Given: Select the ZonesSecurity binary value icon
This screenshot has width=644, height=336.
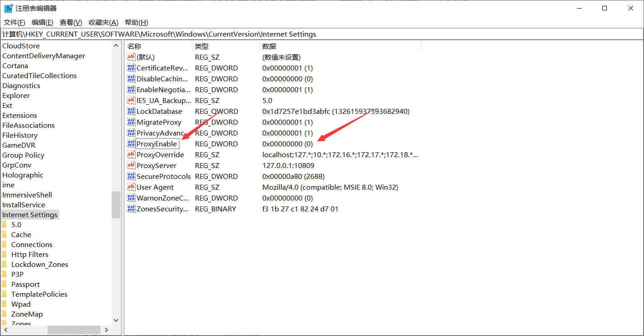Looking at the screenshot, I should [x=131, y=209].
